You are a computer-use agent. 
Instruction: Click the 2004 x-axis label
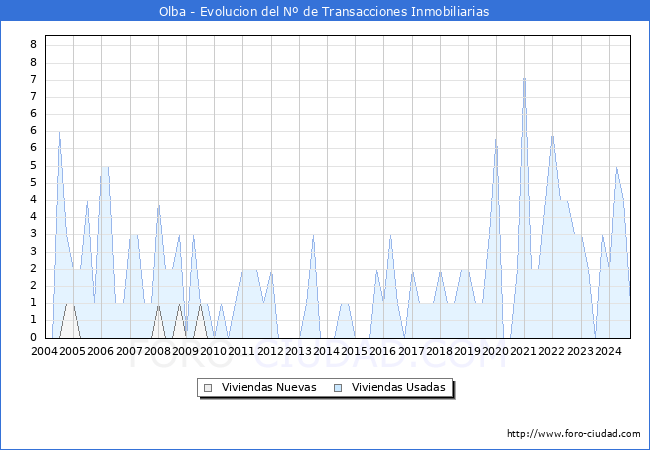44,351
